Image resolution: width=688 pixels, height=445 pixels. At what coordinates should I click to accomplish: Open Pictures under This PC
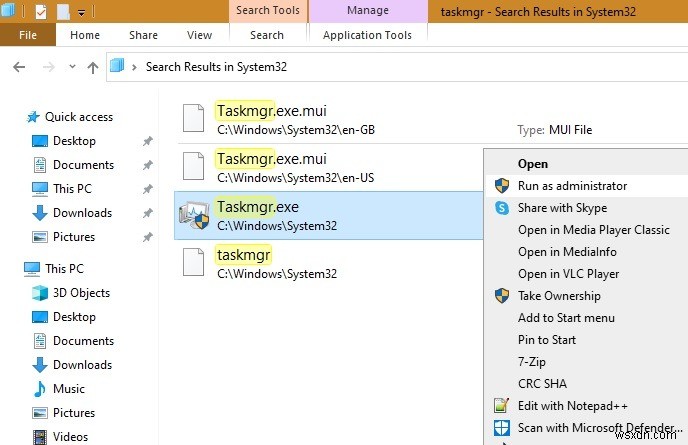74,413
